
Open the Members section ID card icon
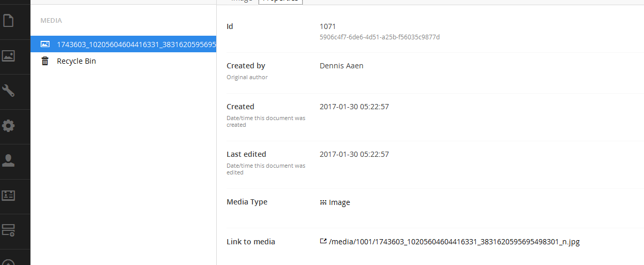click(x=8, y=196)
